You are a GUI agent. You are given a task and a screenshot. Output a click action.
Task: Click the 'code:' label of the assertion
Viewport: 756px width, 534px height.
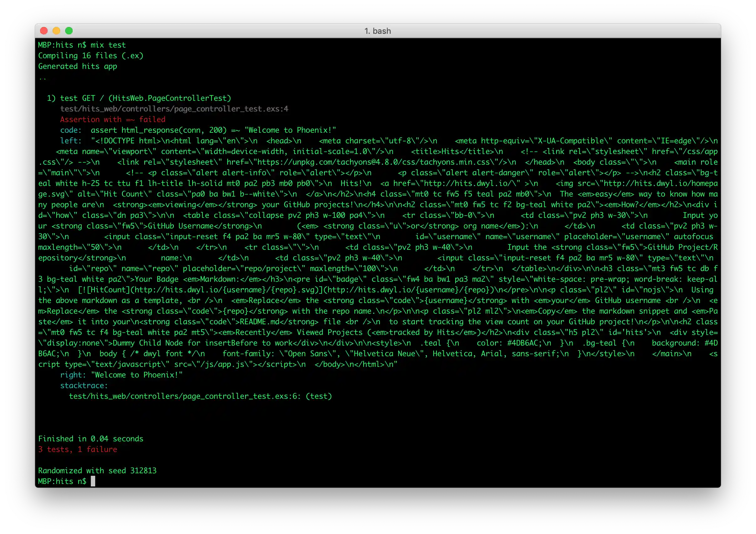coord(70,130)
